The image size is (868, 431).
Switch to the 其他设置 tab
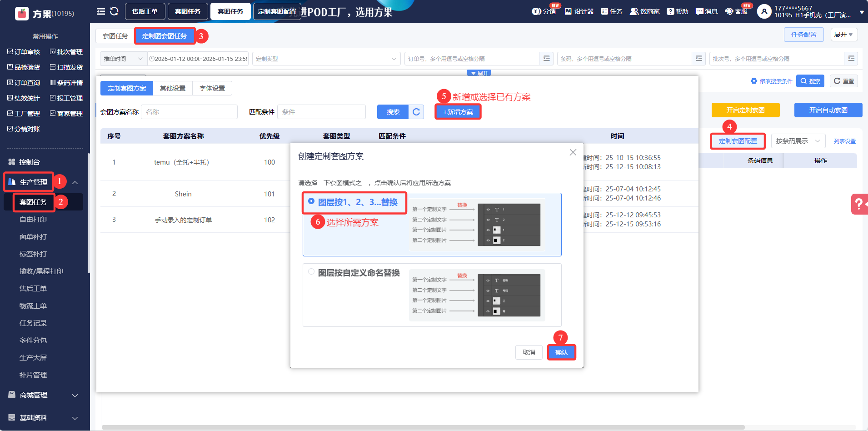173,88
